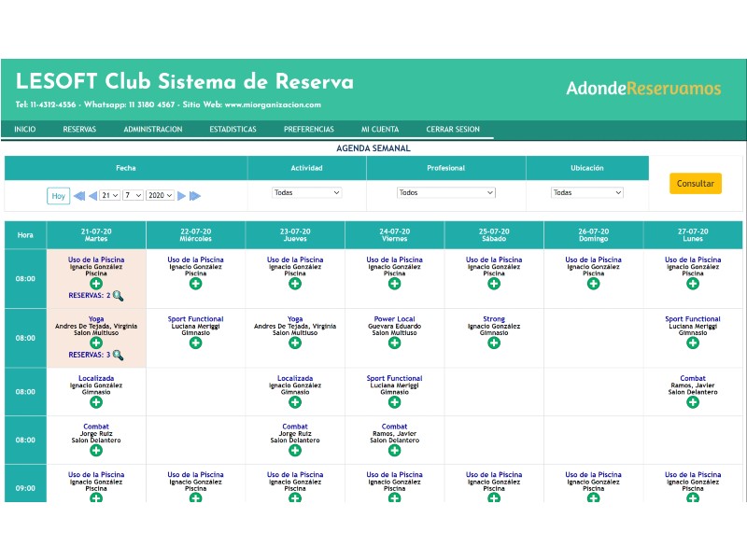Add reservation for Monday Combat with Ramos, Javier
The height and width of the screenshot is (560, 747).
tap(693, 402)
